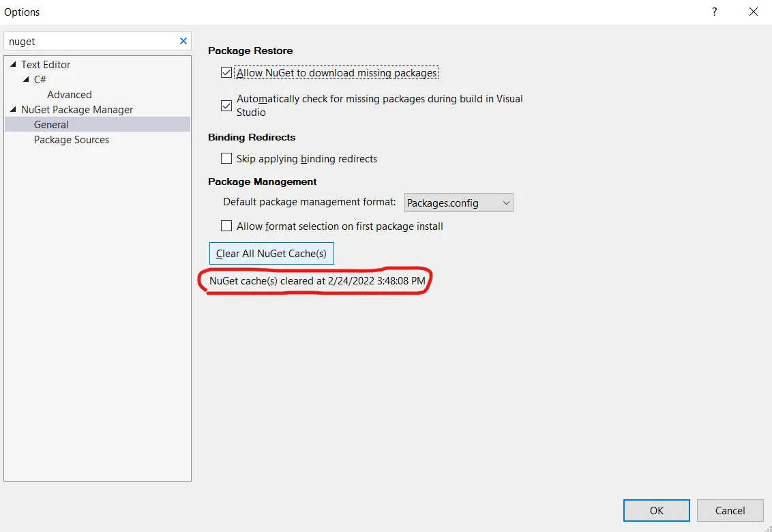The width and height of the screenshot is (772, 532).
Task: Select General under NuGet Package Manager
Action: click(x=51, y=125)
